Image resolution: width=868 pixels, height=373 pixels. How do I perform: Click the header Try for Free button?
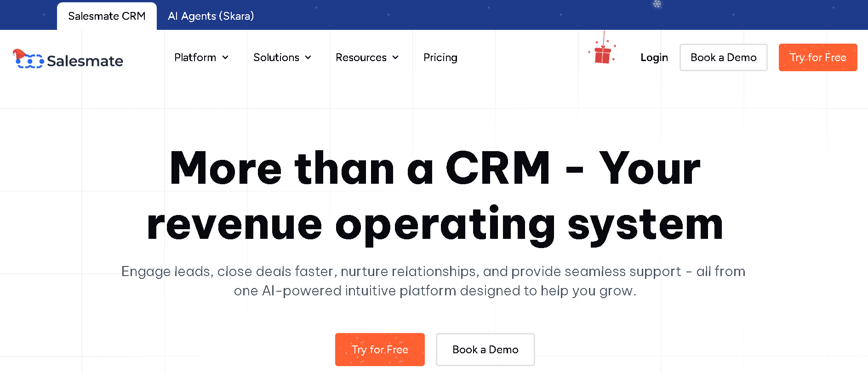818,57
